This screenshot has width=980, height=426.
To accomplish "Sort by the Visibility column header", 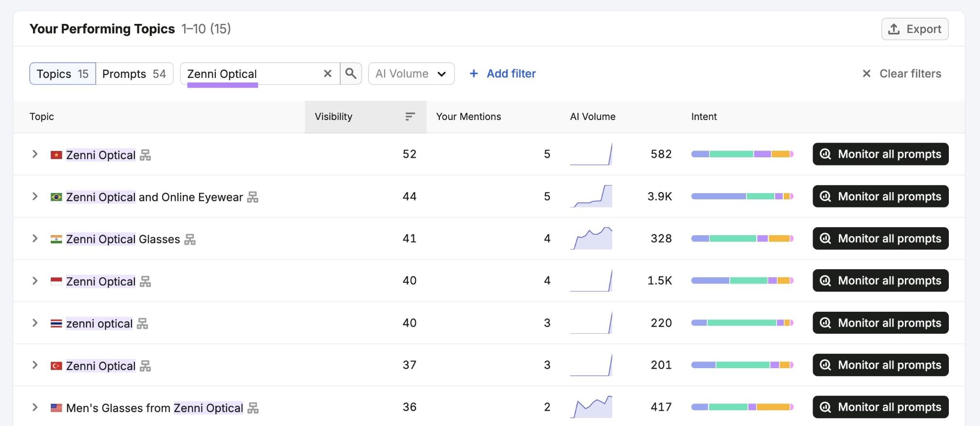I will coord(365,117).
